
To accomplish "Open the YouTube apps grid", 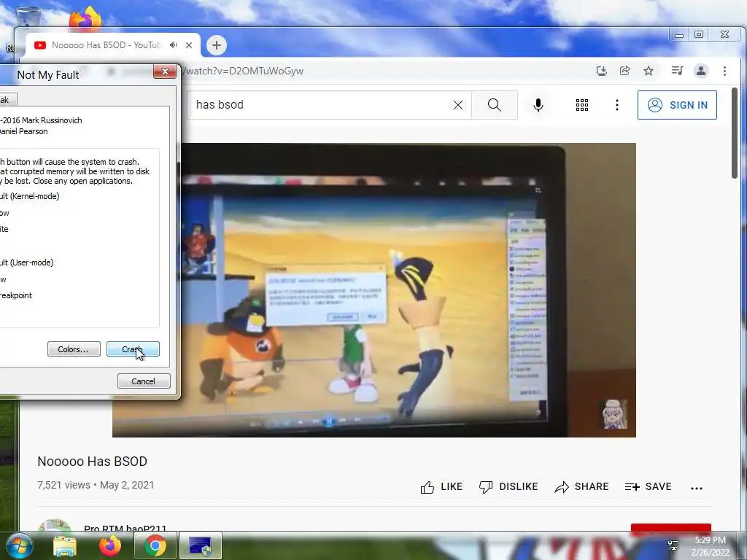I will click(581, 105).
